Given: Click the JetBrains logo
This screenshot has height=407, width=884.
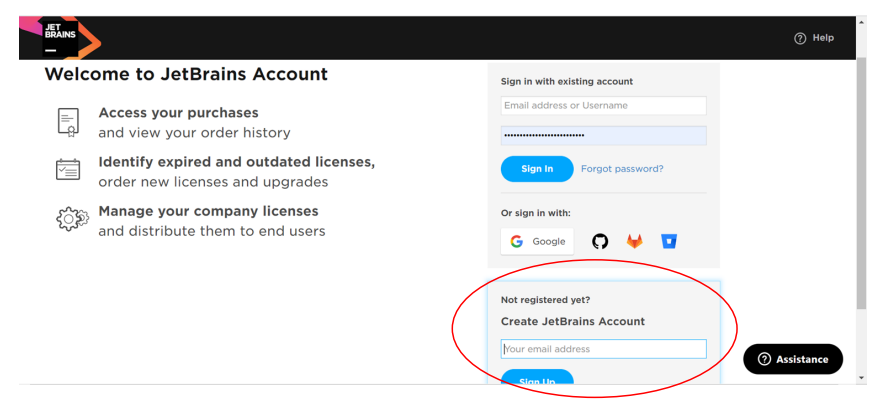Looking at the screenshot, I should pos(60,38).
